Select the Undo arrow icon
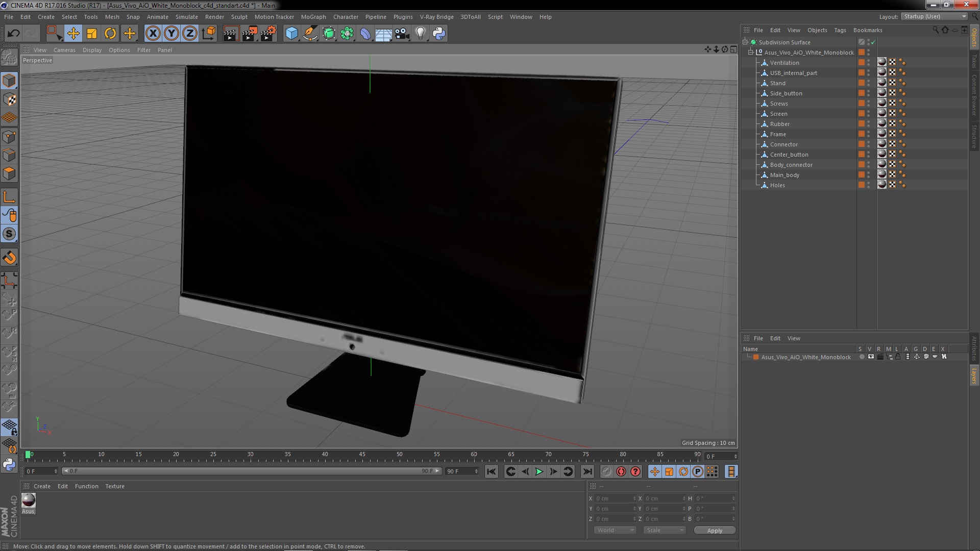Screen dimensions: 980x551 click(13, 34)
